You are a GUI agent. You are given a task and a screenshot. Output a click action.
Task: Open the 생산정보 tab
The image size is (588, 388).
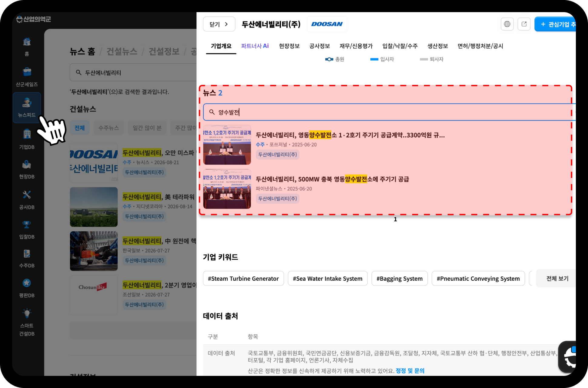[x=438, y=46]
